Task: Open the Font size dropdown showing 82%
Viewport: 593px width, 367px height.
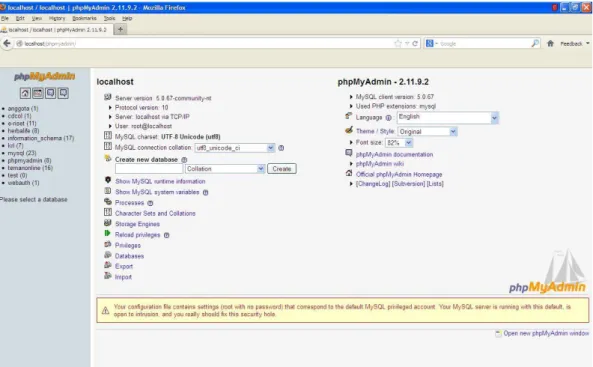Action: (399, 143)
